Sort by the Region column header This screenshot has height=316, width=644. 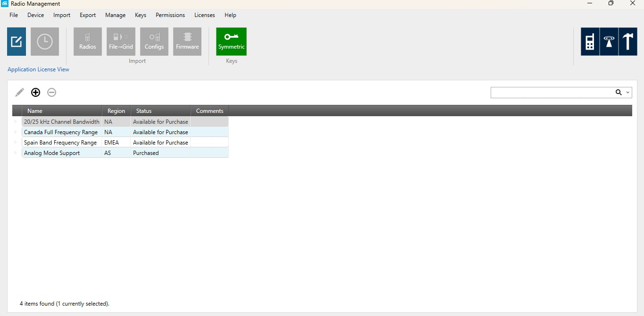(117, 111)
